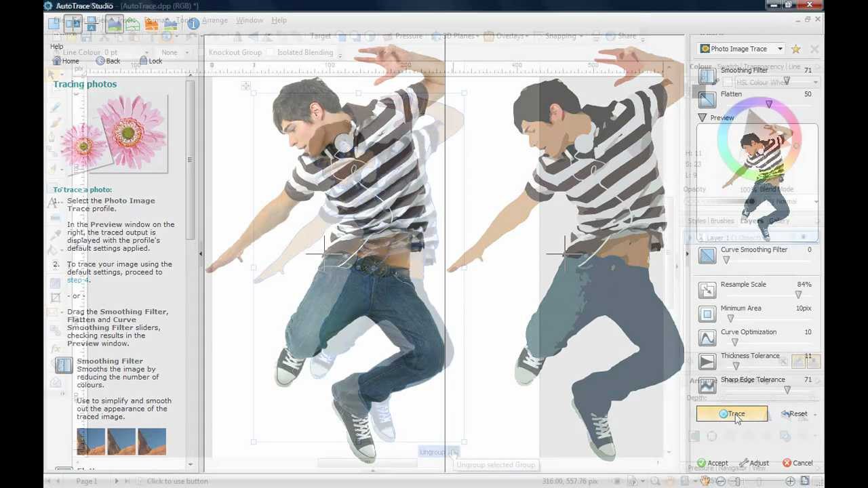Image resolution: width=868 pixels, height=488 pixels.
Task: Click the help panel vertical scrollbar
Action: pyautogui.click(x=190, y=160)
